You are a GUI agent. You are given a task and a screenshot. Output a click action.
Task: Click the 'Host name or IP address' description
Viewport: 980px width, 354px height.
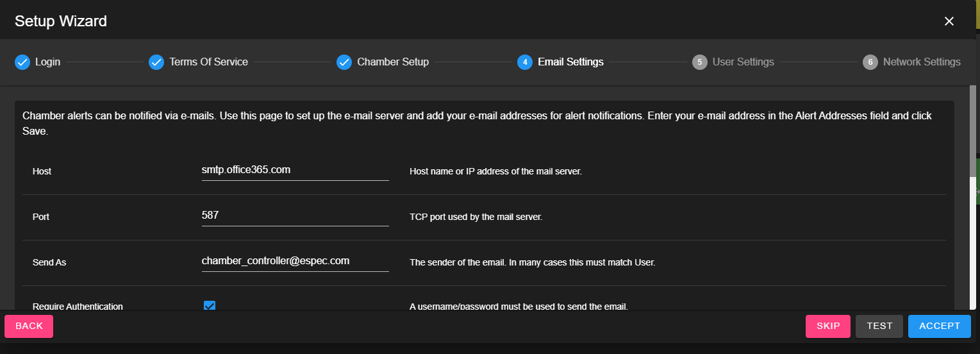pos(495,172)
